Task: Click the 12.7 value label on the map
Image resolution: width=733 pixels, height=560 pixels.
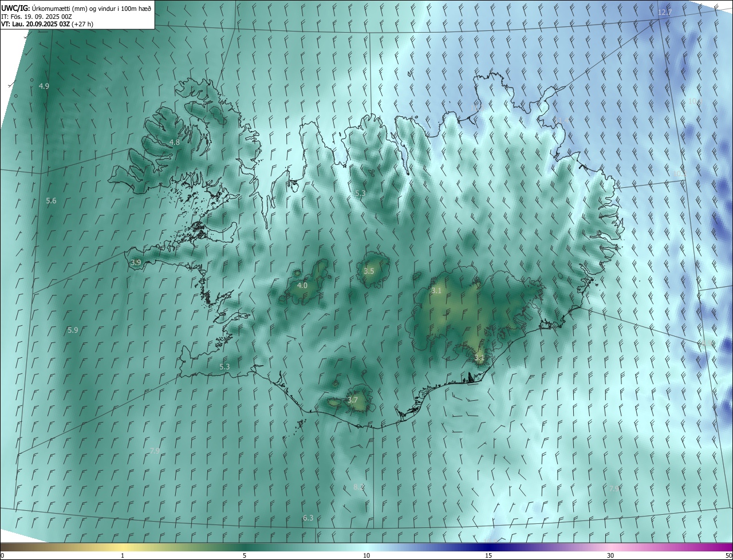Action: coord(665,12)
